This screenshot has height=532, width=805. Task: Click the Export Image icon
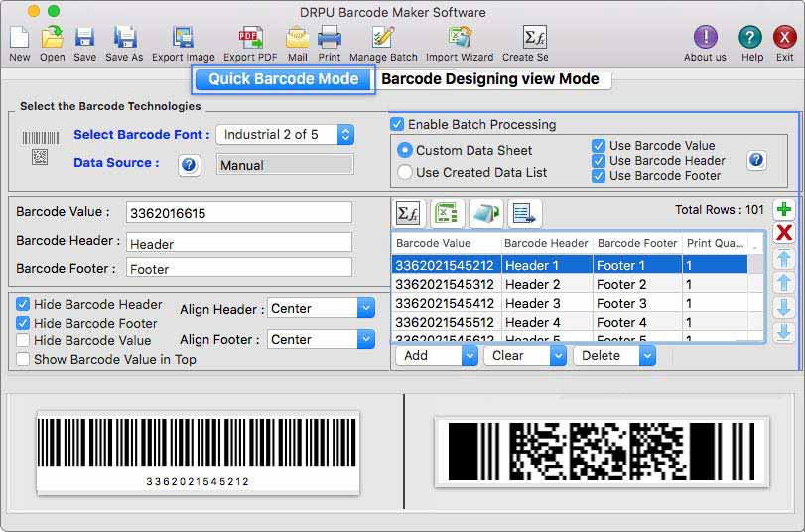point(183,38)
